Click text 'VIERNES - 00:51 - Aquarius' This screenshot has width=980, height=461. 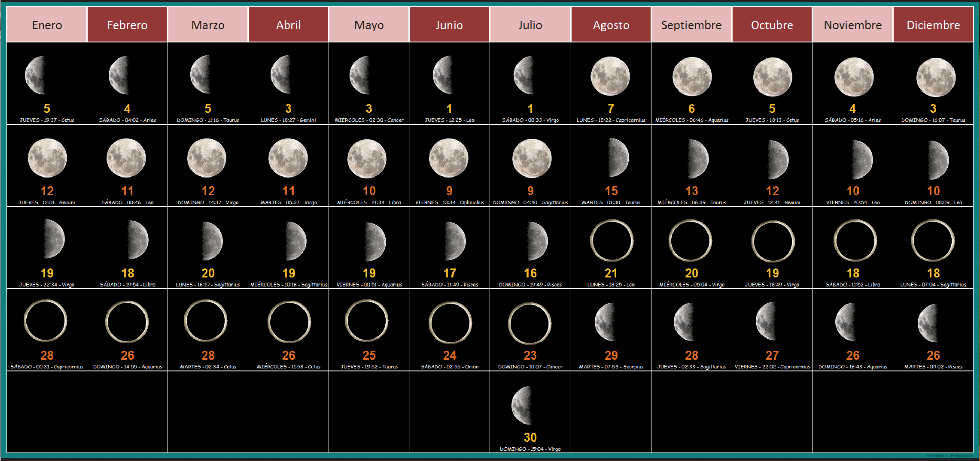pos(369,285)
